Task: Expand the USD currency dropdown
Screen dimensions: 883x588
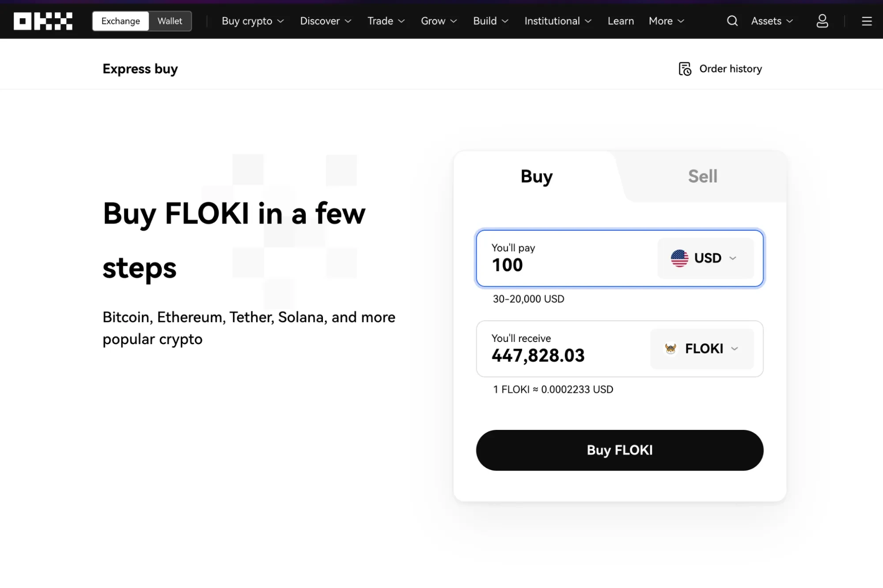Action: tap(705, 258)
